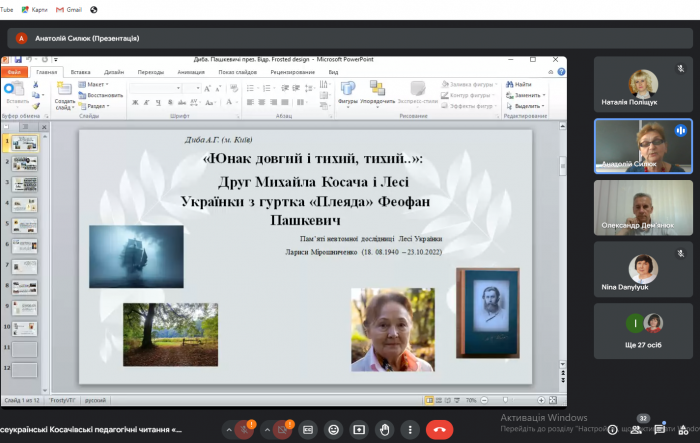Expand the Макет layout dropdown

[97, 84]
